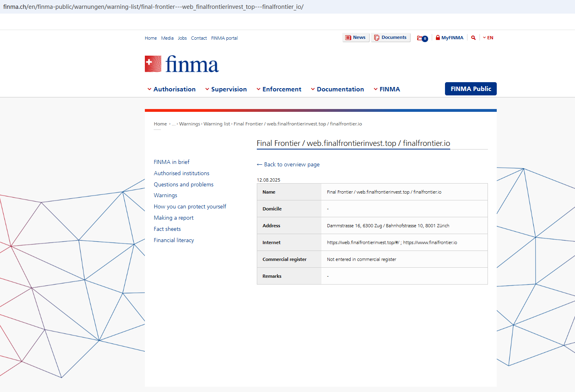Click the FINMA Public button
This screenshot has width=575, height=392.
[471, 89]
